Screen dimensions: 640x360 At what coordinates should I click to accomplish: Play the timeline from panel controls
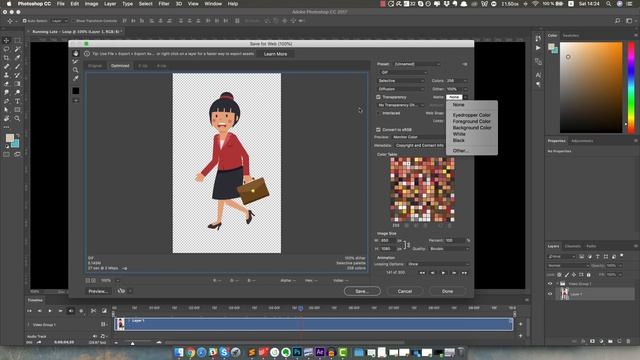click(50, 311)
